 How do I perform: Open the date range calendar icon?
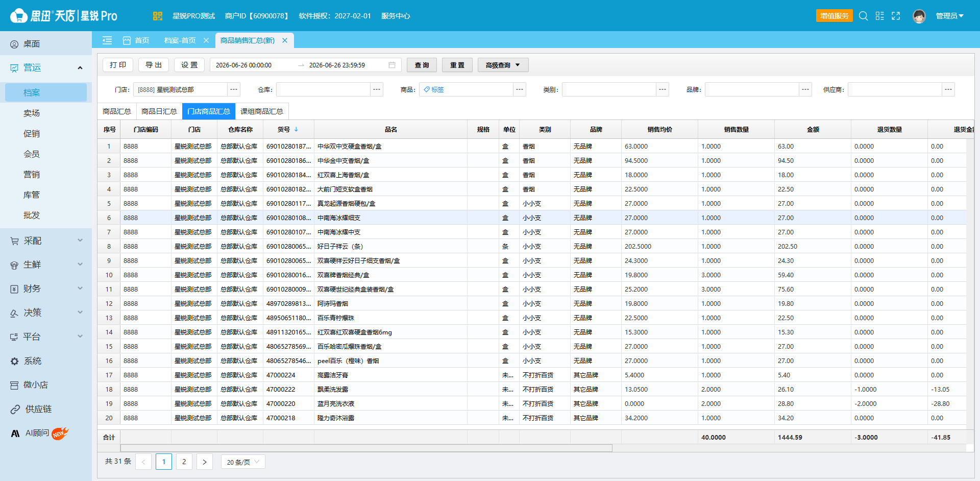click(392, 65)
